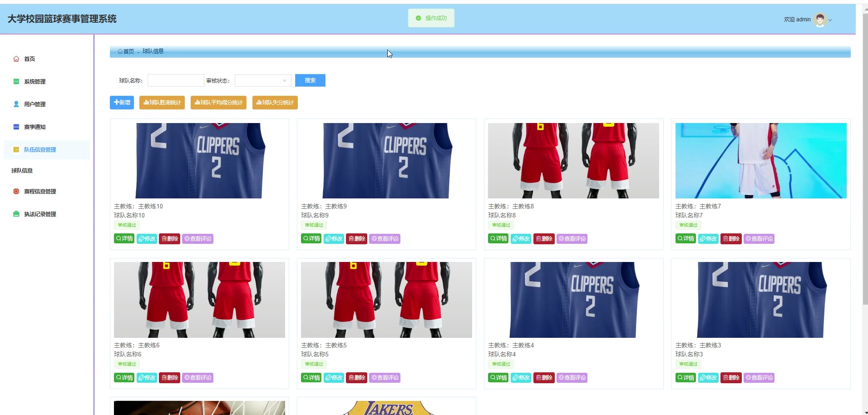Screen dimensions: 868x415
Task: Click the 新增 button
Action: point(122,103)
